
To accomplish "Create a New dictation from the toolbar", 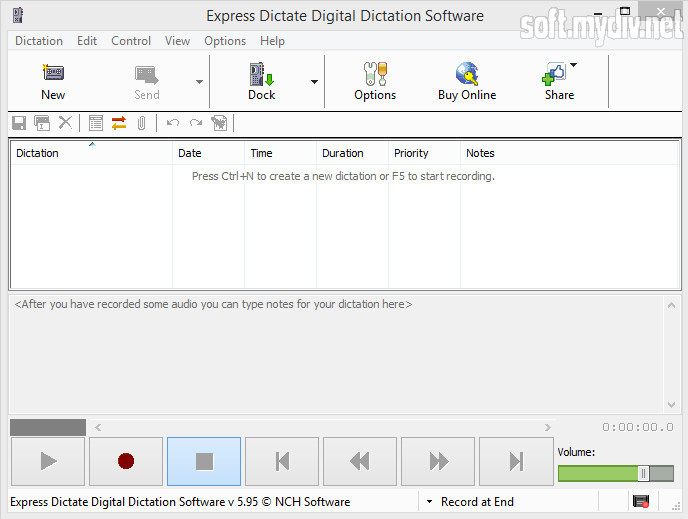I will tap(53, 82).
